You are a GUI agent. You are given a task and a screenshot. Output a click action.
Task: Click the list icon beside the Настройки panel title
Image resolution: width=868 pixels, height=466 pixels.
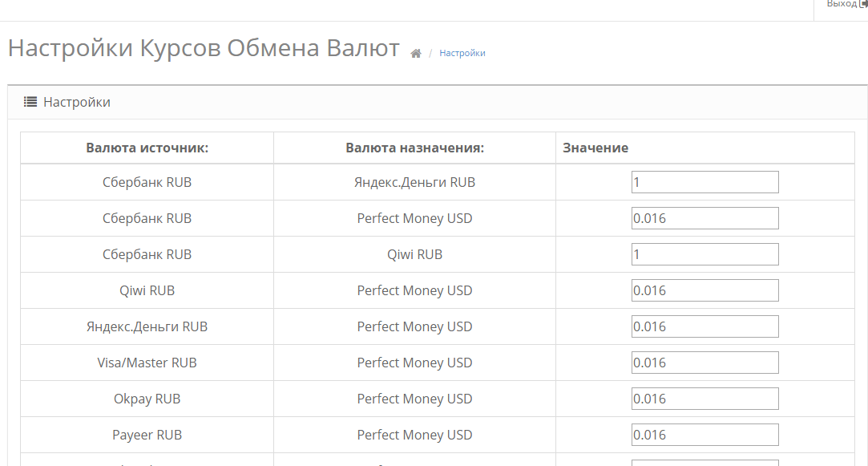point(30,102)
